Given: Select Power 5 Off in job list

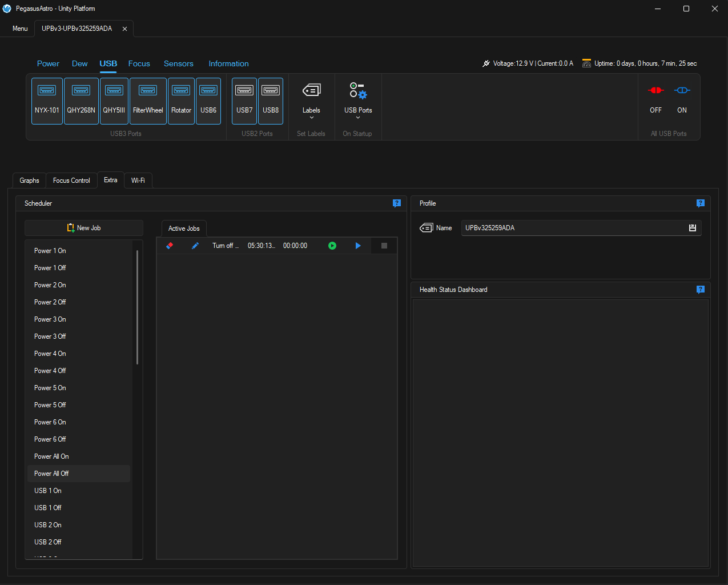Looking at the screenshot, I should [79, 405].
